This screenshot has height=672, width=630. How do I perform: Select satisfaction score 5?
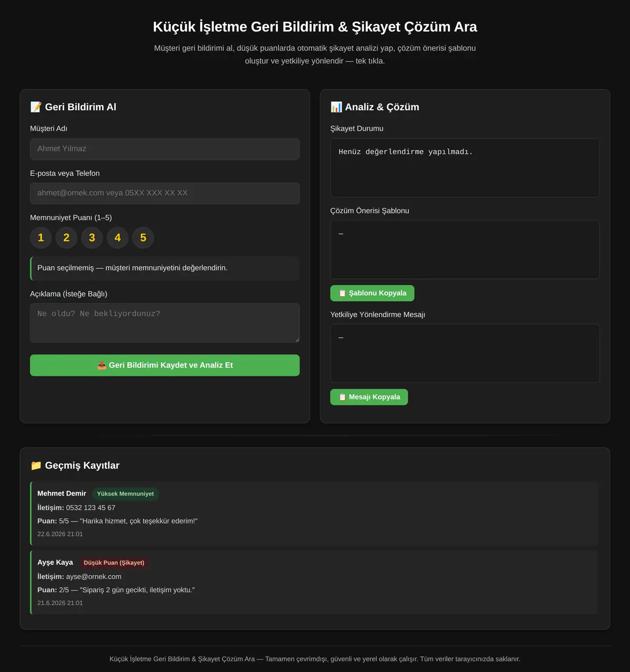click(x=143, y=238)
